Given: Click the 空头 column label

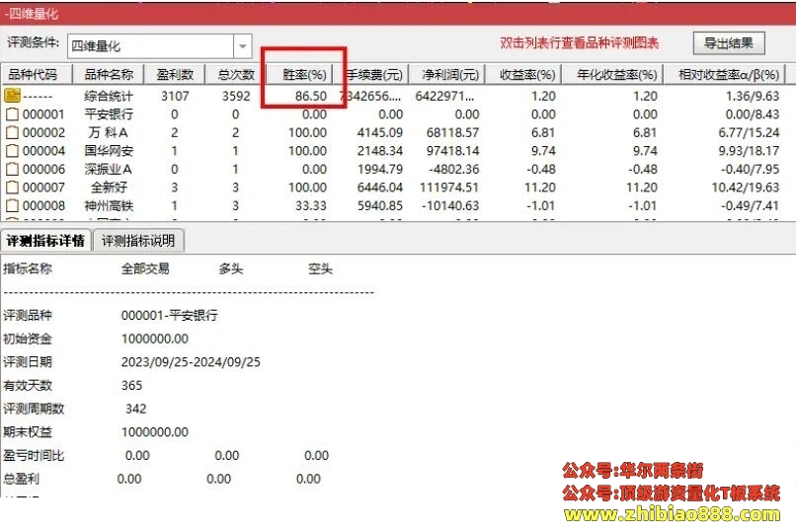Looking at the screenshot, I should 320,268.
